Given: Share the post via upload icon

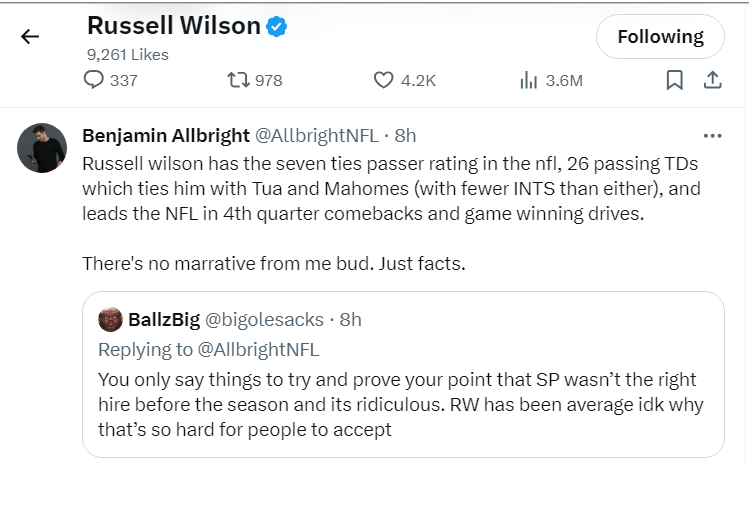Looking at the screenshot, I should (713, 80).
